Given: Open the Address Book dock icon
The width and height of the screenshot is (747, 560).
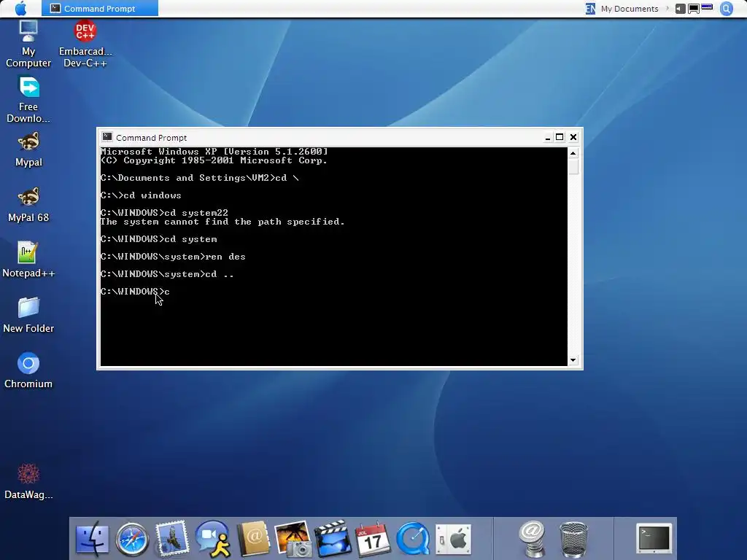Looking at the screenshot, I should [x=253, y=539].
